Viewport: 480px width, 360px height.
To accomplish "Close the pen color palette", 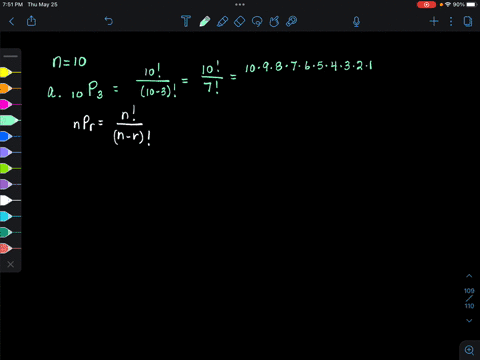I will coord(11,264).
